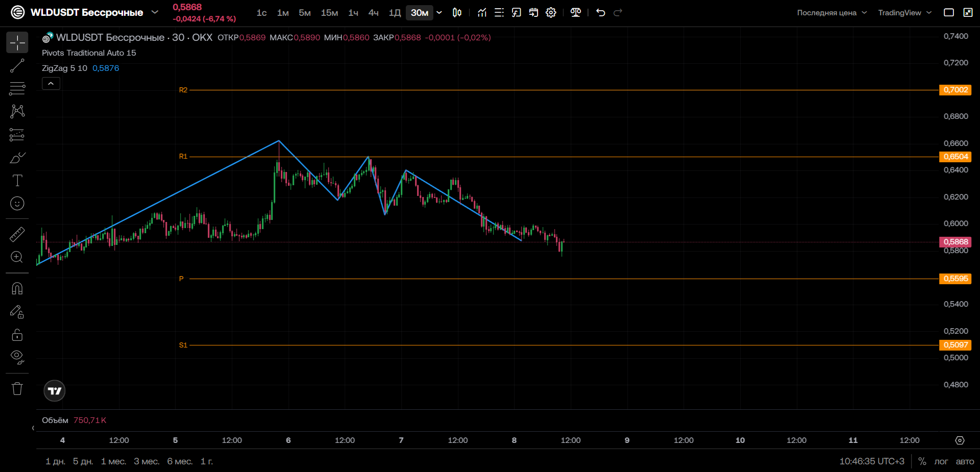This screenshot has width=980, height=472.
Task: Expand more timeframe intervals dropdown
Action: [x=439, y=12]
